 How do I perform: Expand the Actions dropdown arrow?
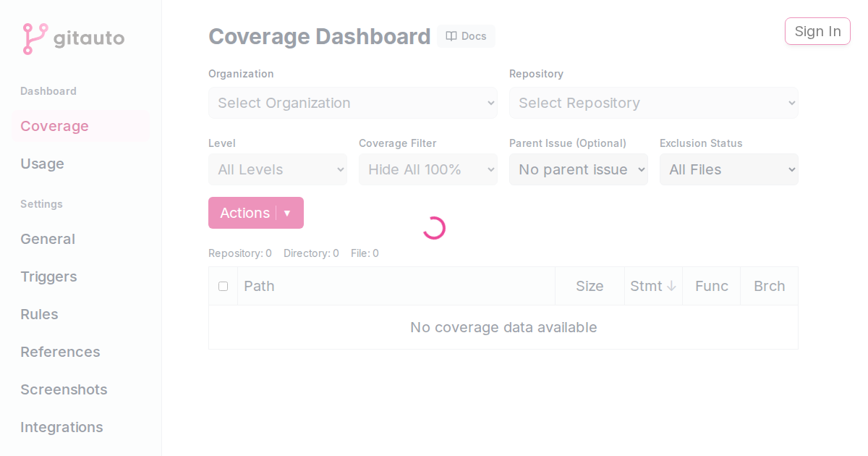pos(287,213)
